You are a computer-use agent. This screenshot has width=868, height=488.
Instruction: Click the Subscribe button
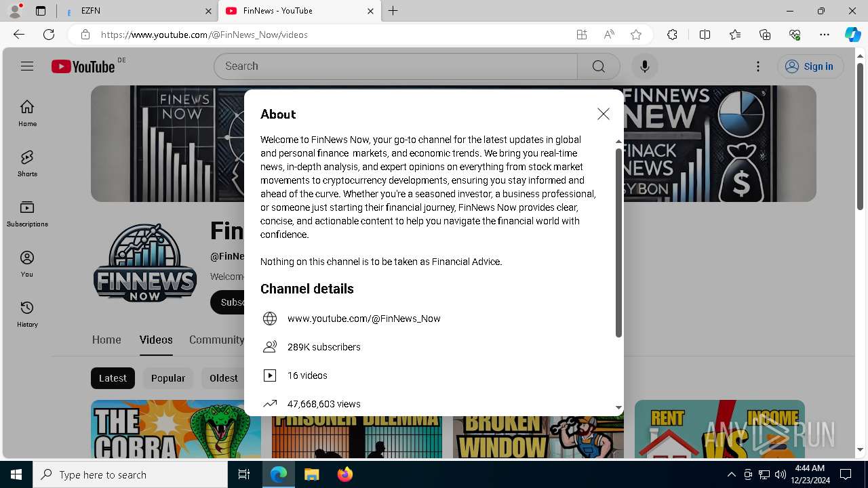point(228,302)
